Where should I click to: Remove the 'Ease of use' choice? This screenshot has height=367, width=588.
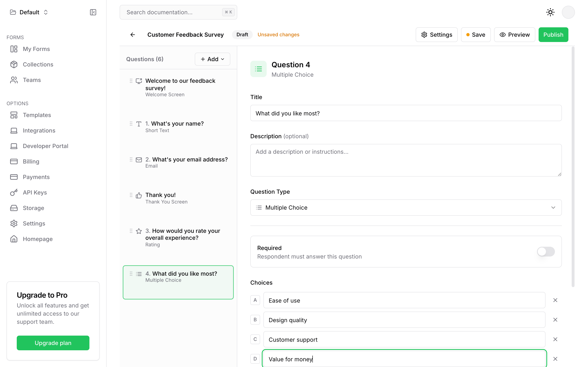tap(555, 300)
